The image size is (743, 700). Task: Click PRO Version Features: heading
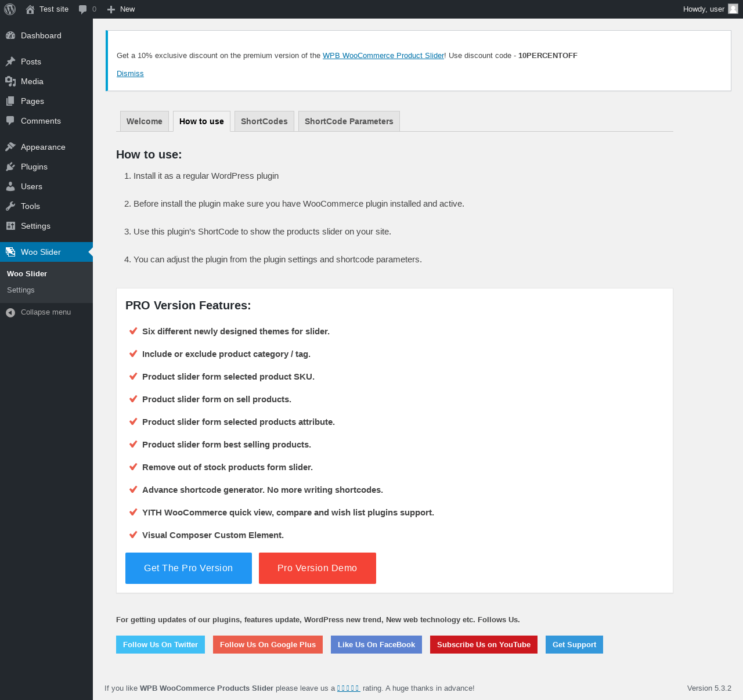[188, 305]
